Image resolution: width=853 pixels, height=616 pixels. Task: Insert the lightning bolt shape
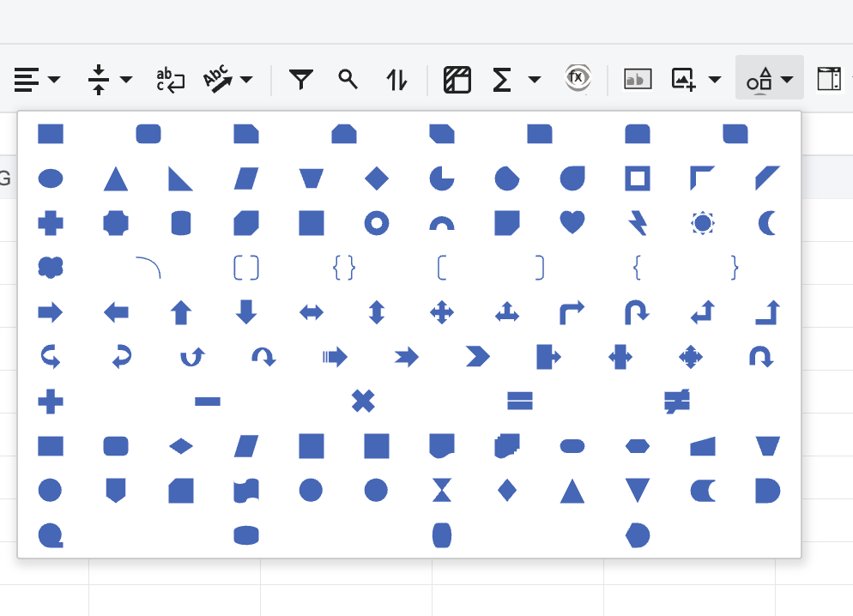coord(637,223)
